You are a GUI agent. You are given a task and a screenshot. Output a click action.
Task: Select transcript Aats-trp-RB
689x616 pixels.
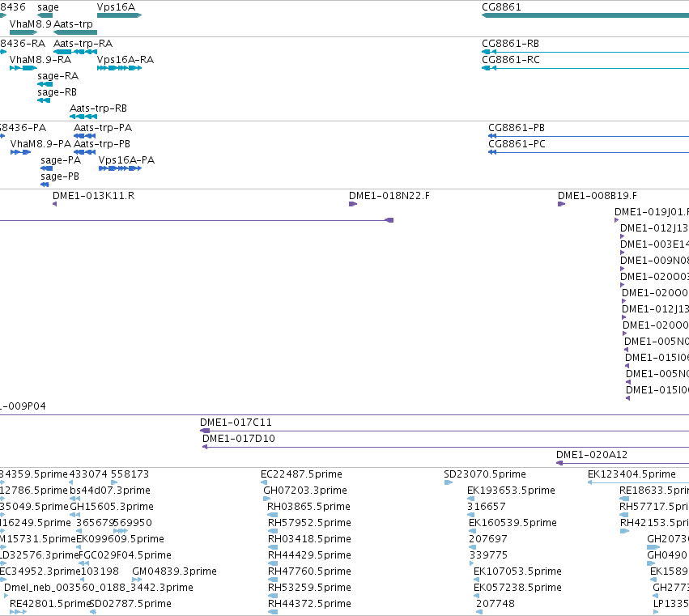83,117
